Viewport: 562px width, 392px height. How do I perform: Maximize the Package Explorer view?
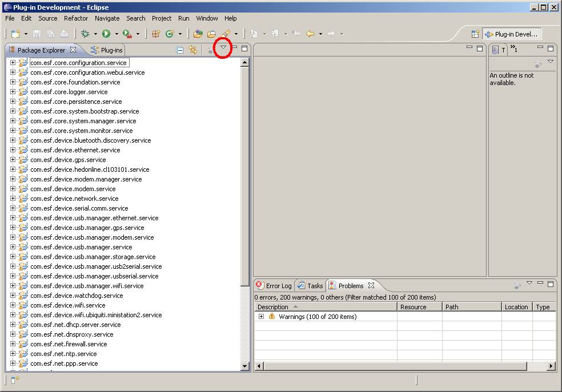244,49
